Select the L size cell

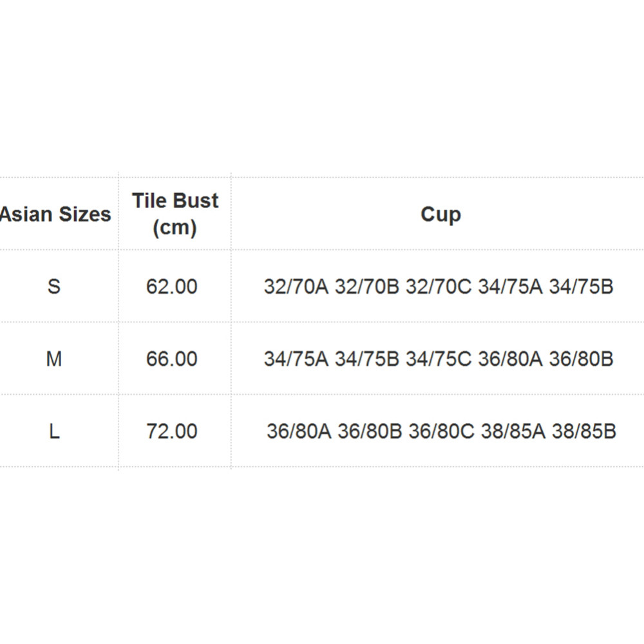click(54, 431)
